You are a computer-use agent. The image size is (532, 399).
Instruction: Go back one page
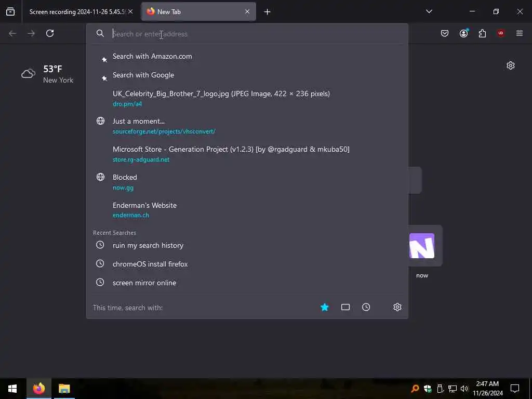click(12, 33)
